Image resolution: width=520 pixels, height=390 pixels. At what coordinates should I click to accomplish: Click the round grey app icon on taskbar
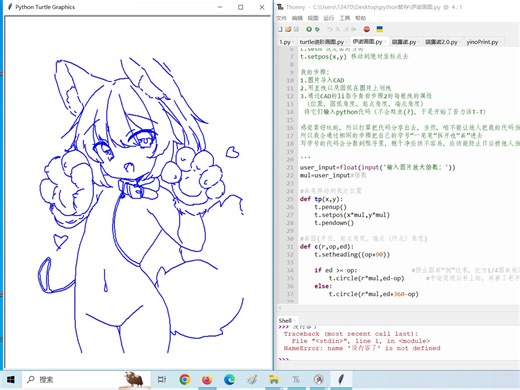click(319, 379)
